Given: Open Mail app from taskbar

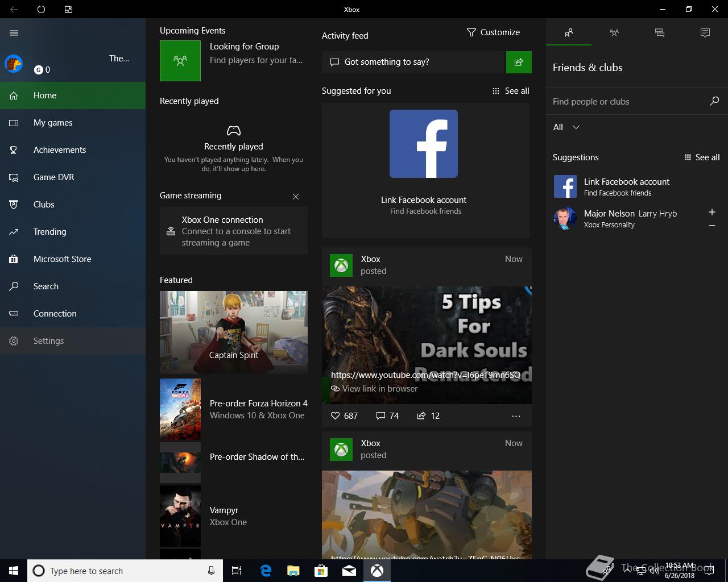Looking at the screenshot, I should pyautogui.click(x=349, y=571).
